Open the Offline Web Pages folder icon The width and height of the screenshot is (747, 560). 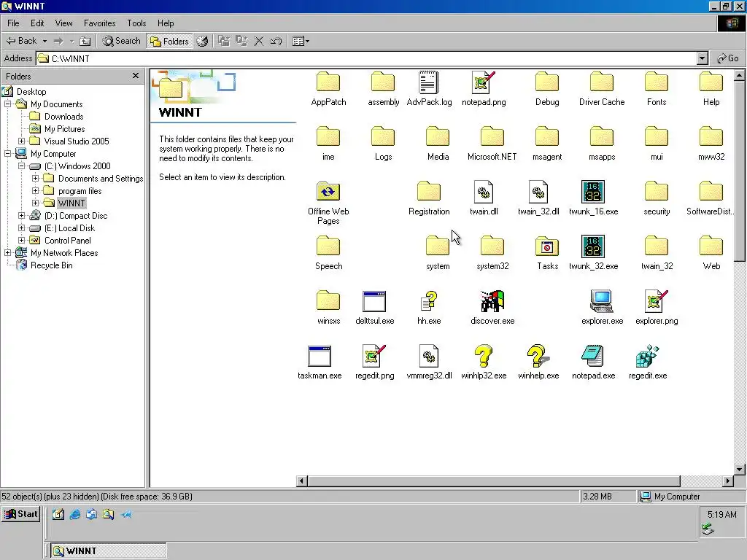(x=328, y=192)
